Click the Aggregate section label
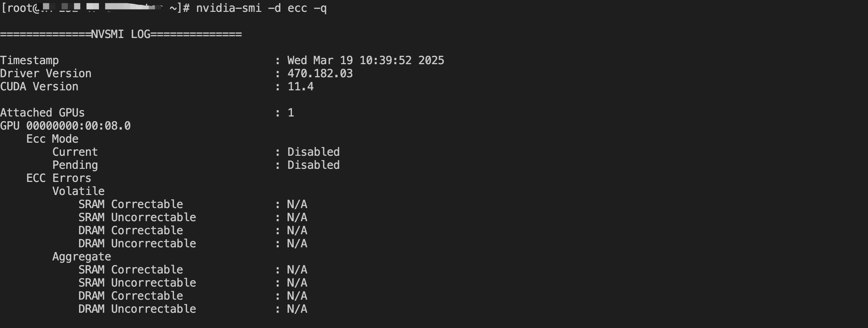 [82, 257]
